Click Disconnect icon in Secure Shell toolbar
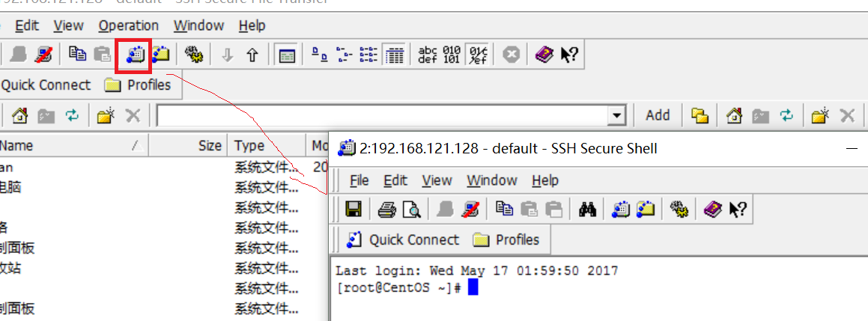Screen dimensions: 868x321 pos(470,210)
